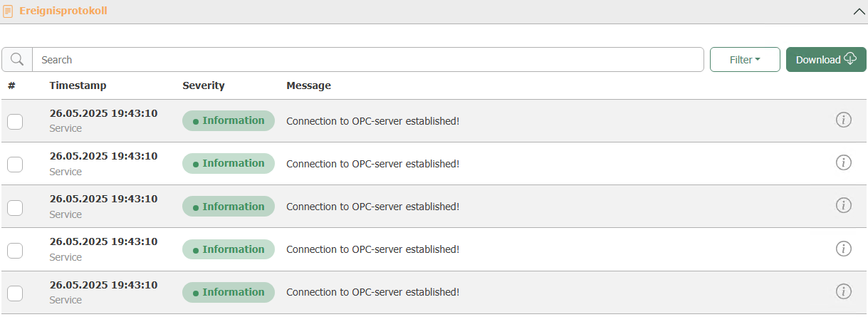
Task: Click the Ereignisprotokoll log document icon
Action: pos(9,11)
